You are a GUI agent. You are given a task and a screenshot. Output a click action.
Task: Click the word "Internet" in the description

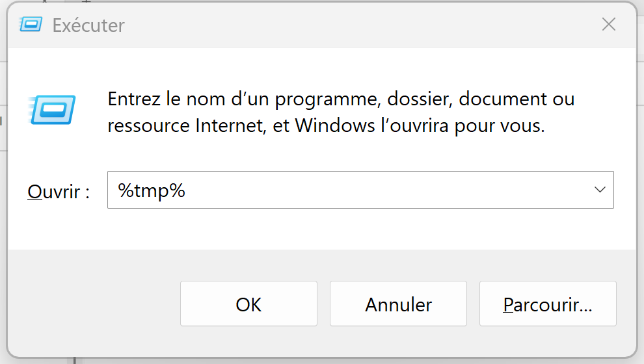(x=230, y=125)
